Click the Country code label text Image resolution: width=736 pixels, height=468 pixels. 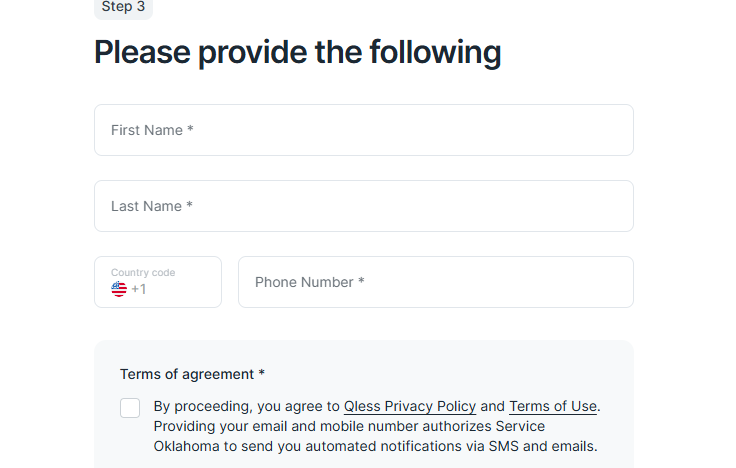point(143,272)
